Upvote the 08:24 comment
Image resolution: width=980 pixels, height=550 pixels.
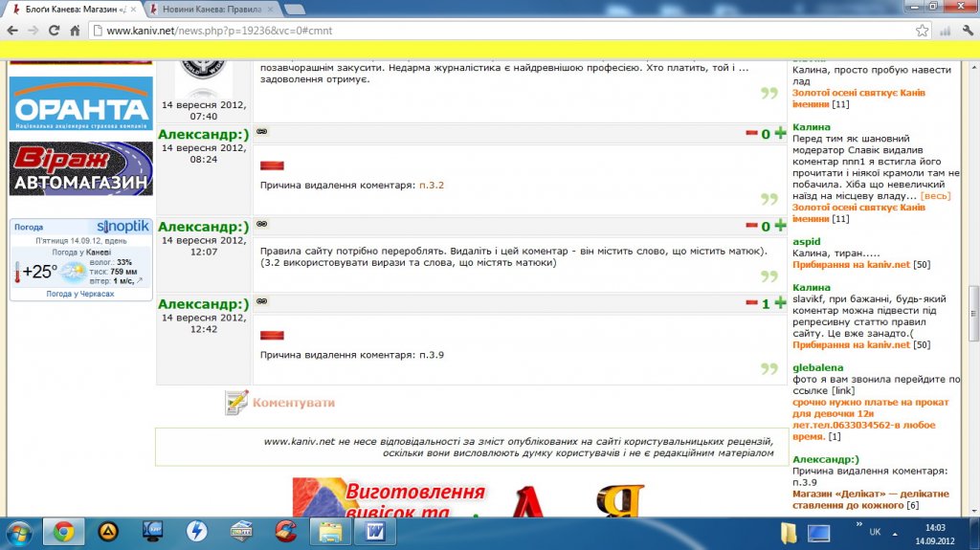tap(780, 133)
